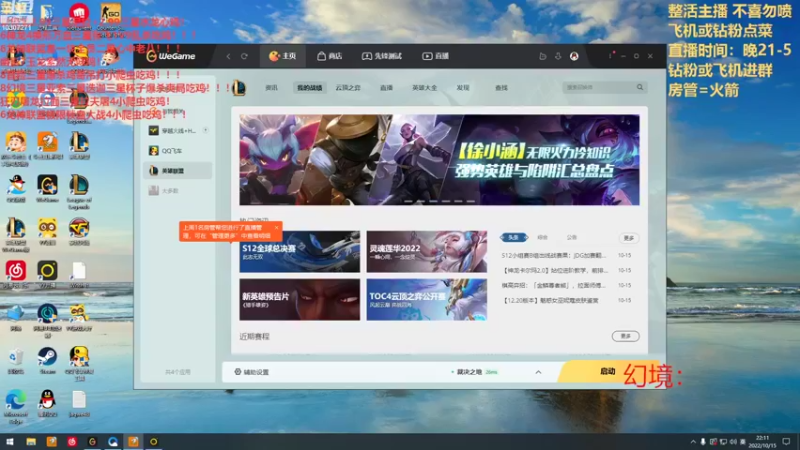Open the NetEase Cloud Music desktop icon

coord(16,274)
